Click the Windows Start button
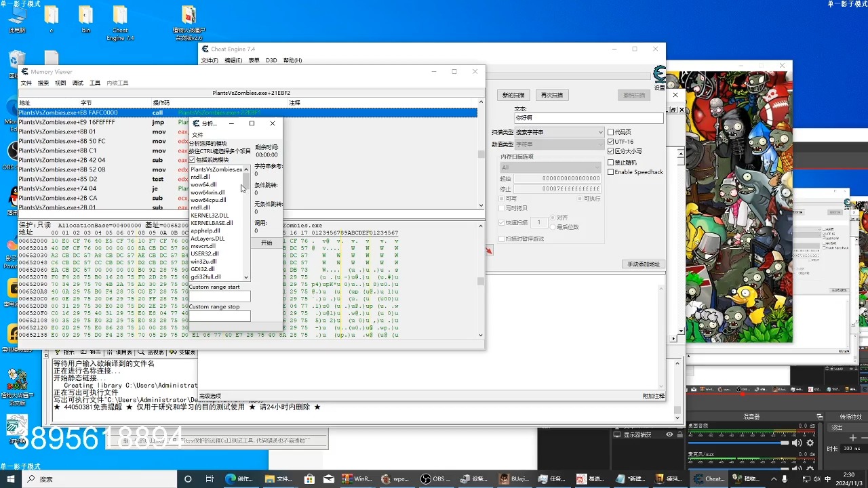The image size is (868, 488). [x=11, y=479]
